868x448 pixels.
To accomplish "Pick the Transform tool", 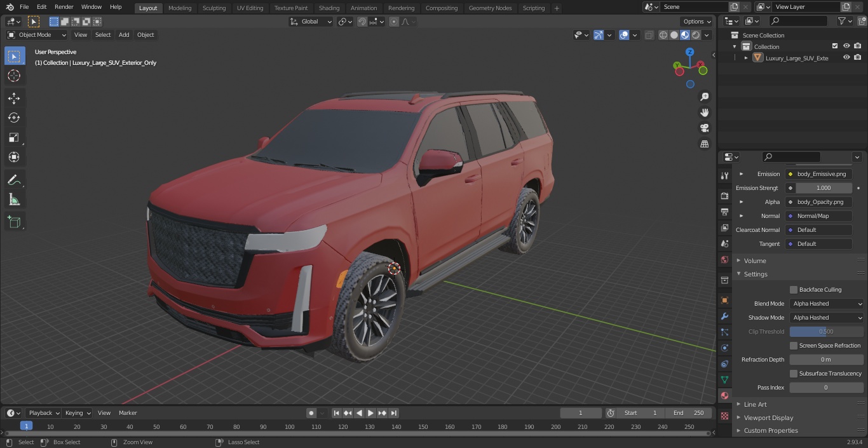I will pos(14,157).
